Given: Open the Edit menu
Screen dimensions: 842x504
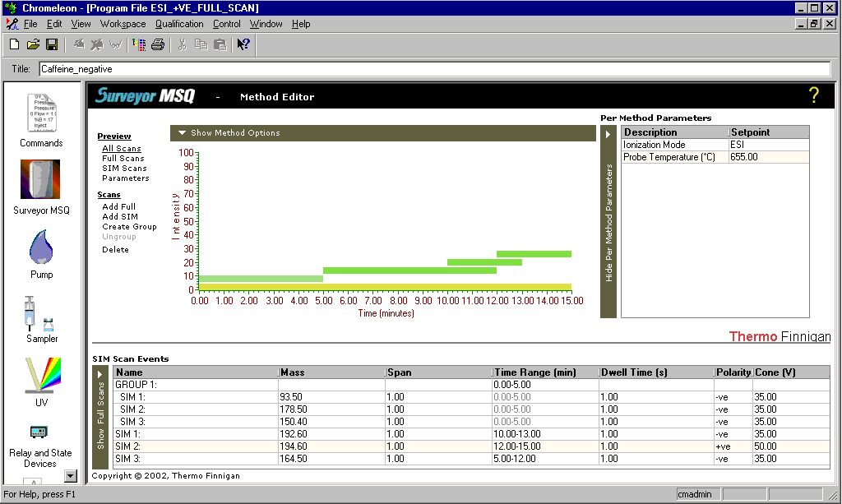Looking at the screenshot, I should 54,24.
